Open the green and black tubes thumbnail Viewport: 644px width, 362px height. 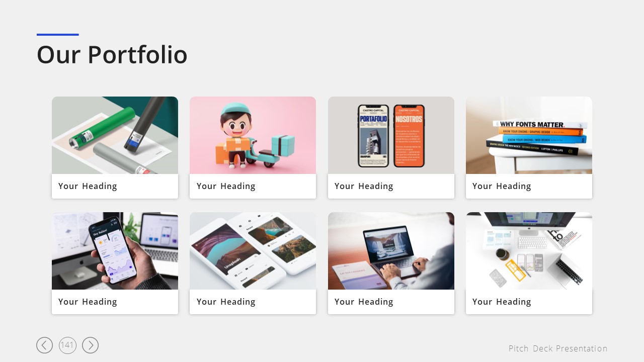tap(115, 135)
